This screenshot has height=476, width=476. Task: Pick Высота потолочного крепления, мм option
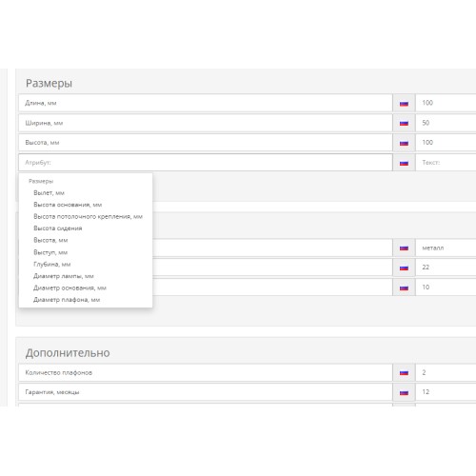88,216
